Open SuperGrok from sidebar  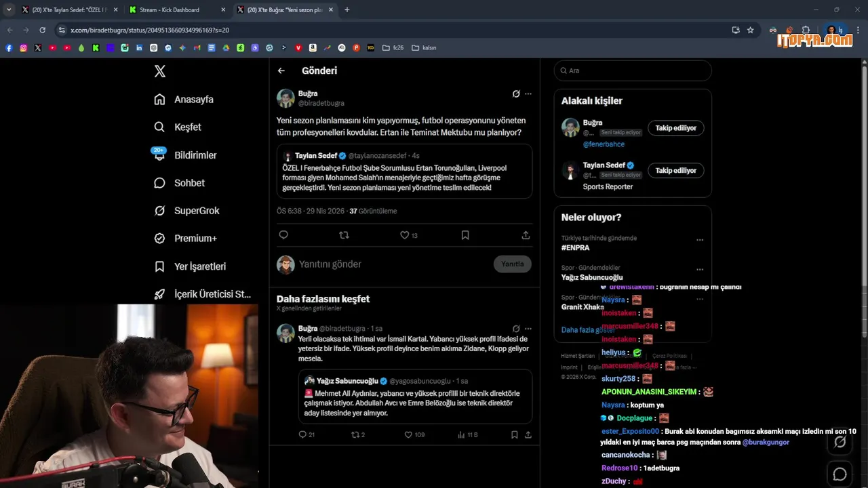click(186, 211)
